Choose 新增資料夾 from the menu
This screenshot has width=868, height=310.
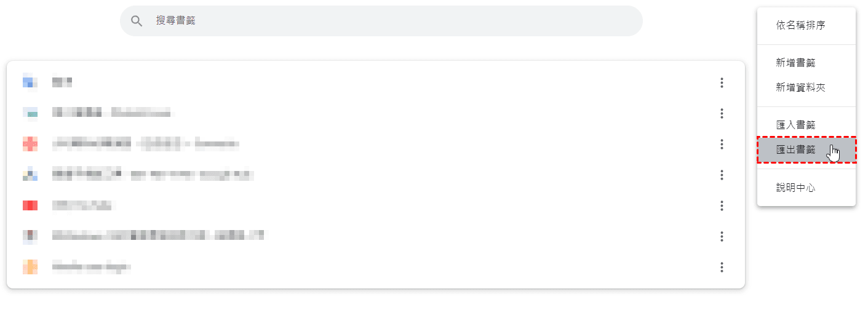[800, 88]
